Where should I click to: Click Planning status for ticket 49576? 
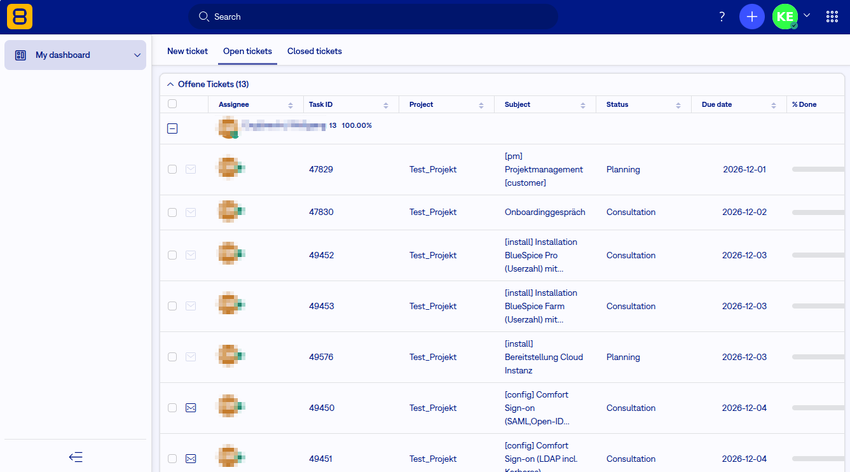coord(623,357)
